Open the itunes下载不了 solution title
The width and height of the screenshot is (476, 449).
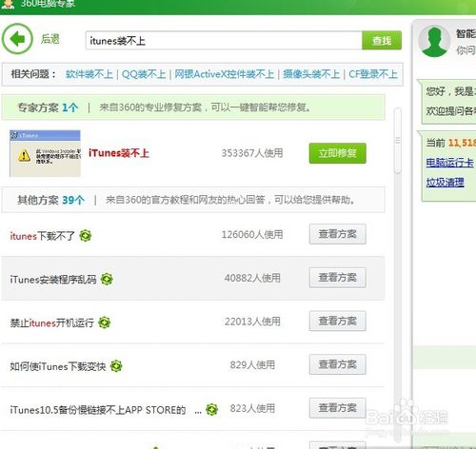tap(42, 236)
